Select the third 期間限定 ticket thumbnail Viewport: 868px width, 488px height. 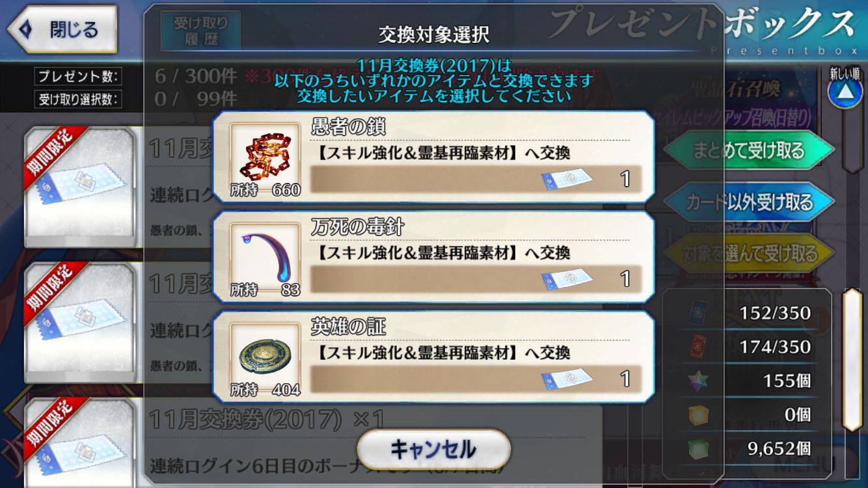pos(79,442)
